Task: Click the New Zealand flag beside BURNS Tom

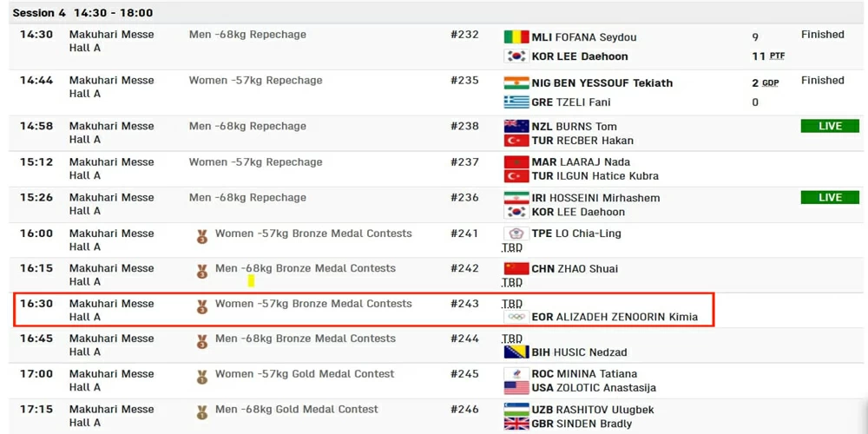Action: [x=516, y=127]
